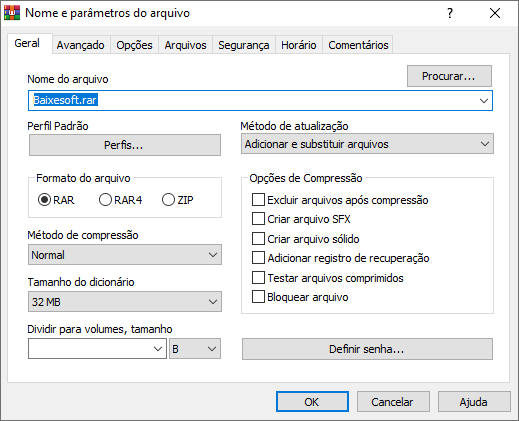Open Método de atualização combo box
Viewport: 519px width, 421px height.
pos(367,144)
